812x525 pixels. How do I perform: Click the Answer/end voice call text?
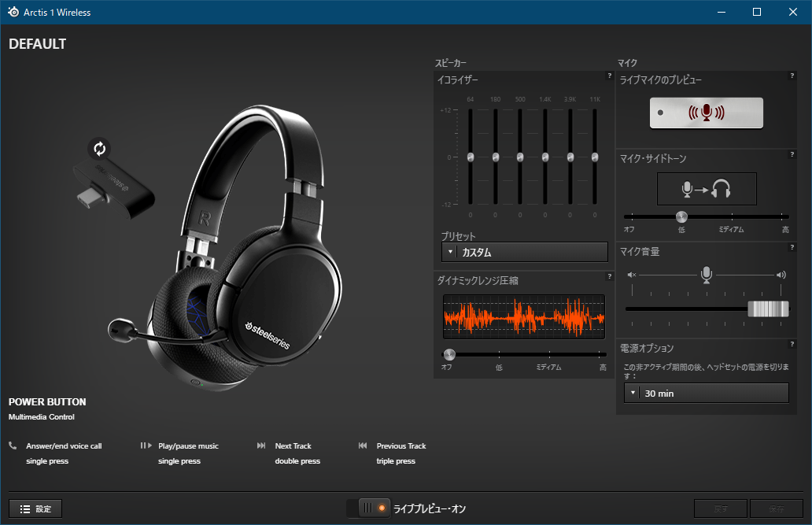64,446
